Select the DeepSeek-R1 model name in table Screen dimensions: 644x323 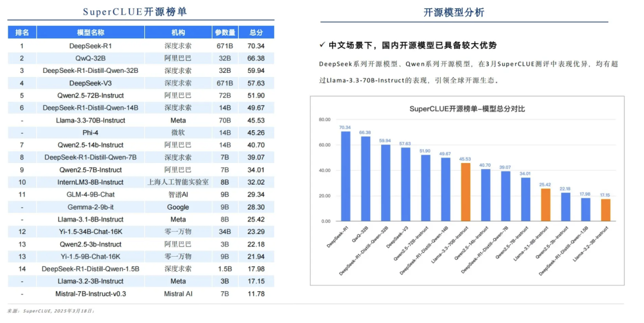91,46
